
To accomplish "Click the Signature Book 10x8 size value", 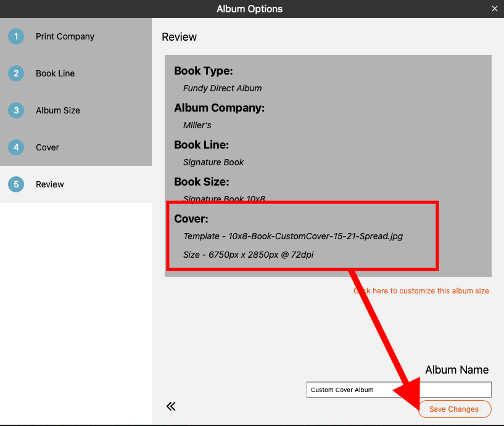I will click(x=224, y=199).
